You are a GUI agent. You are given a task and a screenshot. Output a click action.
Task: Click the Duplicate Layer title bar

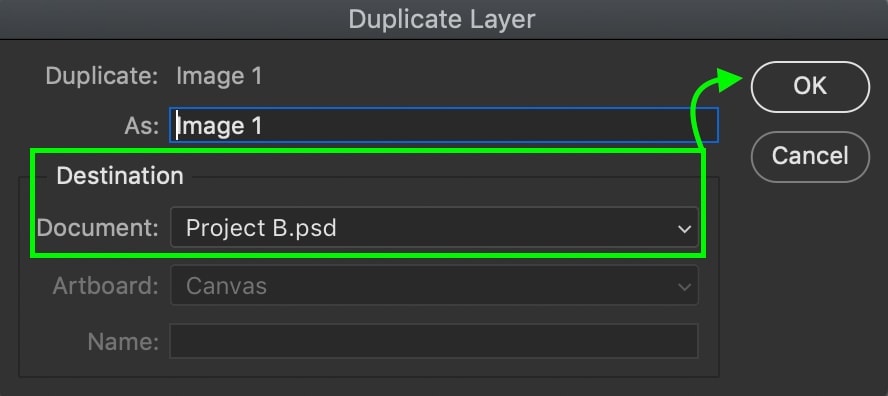click(444, 19)
